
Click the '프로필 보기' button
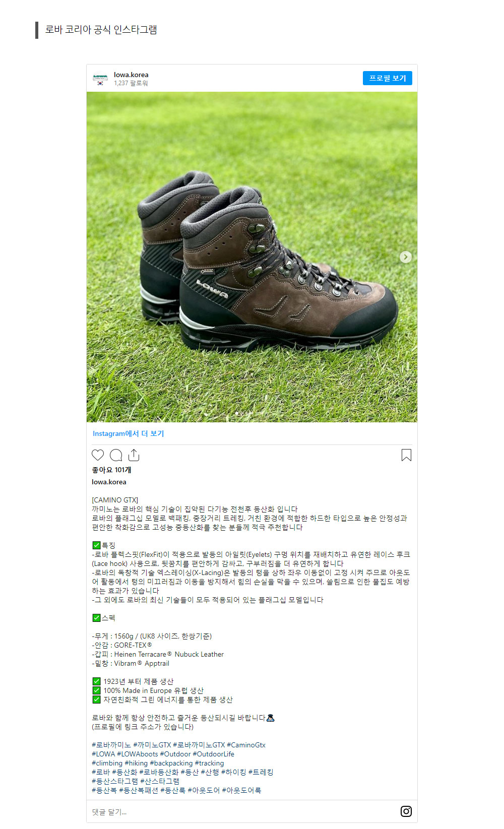(x=388, y=78)
